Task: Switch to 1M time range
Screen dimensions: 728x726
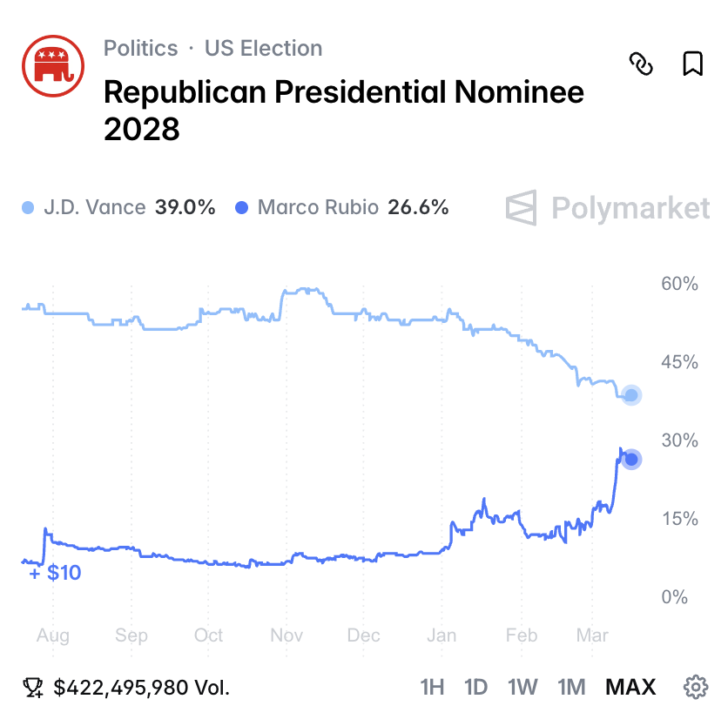Action: pos(571,688)
